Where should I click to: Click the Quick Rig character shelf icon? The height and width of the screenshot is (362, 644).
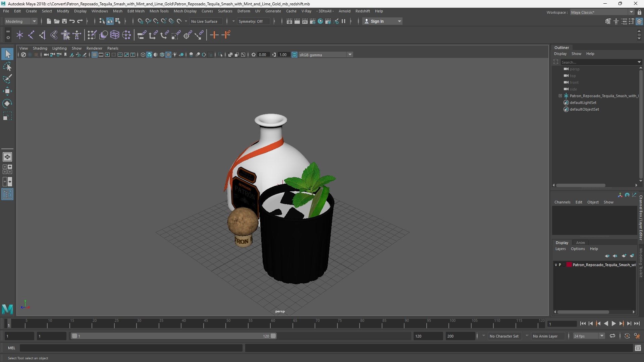66,35
